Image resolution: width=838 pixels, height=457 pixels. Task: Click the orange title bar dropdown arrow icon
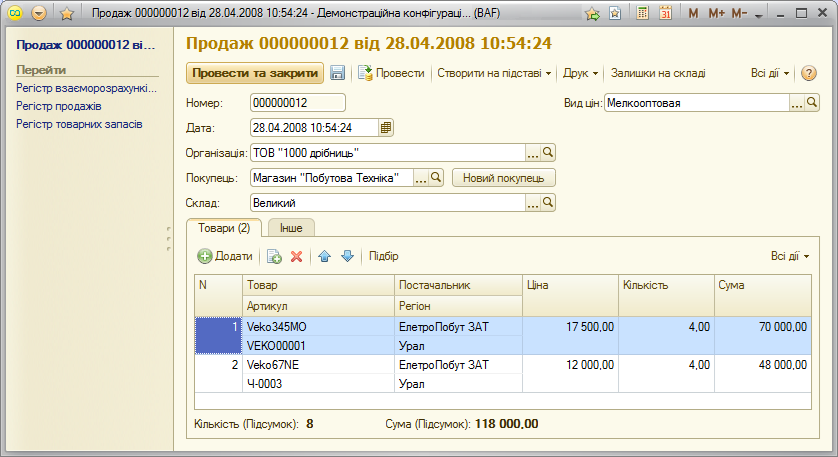coord(39,13)
